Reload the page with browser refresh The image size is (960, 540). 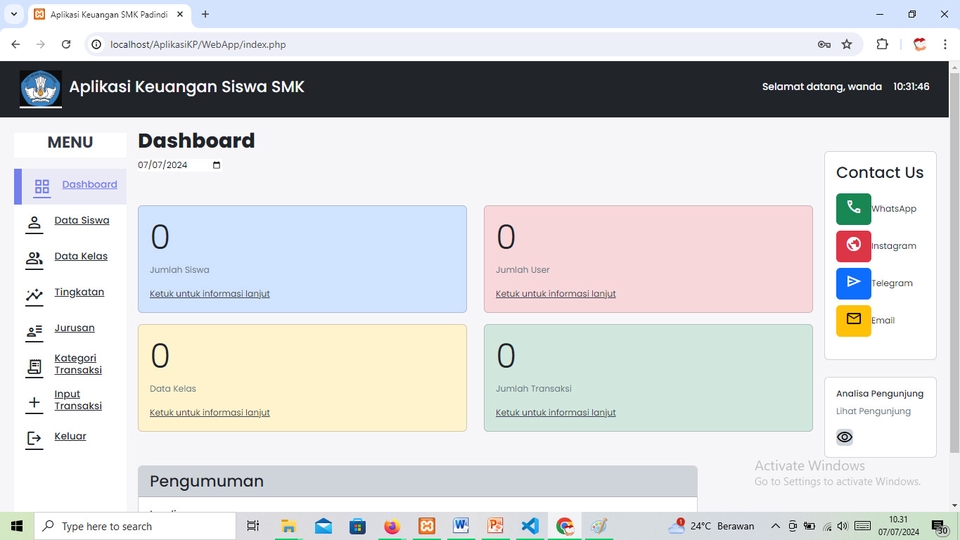coord(66,44)
